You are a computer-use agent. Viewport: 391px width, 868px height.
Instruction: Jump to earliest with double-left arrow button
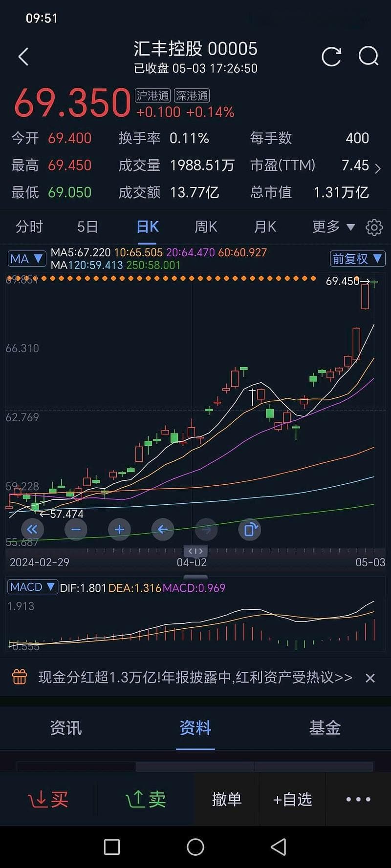click(x=32, y=529)
